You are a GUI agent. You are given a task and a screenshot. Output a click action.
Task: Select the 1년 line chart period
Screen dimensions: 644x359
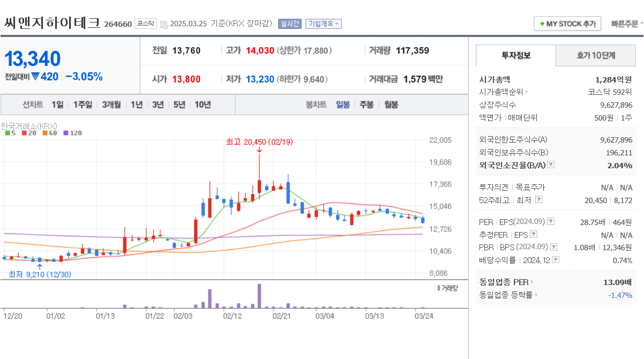[x=137, y=105]
